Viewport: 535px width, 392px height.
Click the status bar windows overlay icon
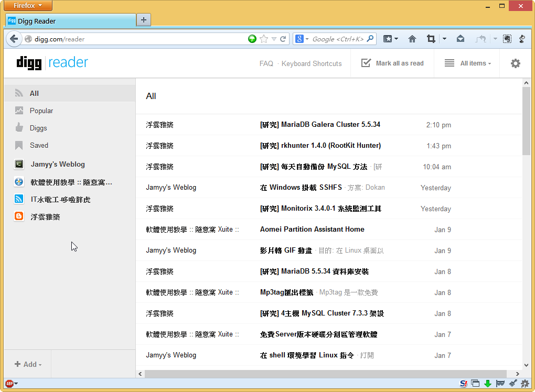(x=475, y=384)
